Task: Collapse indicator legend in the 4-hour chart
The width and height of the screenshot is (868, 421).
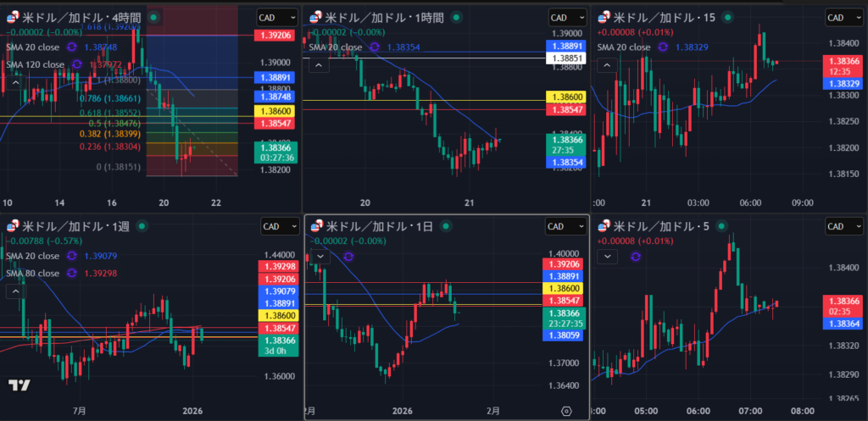Action: 15,82
